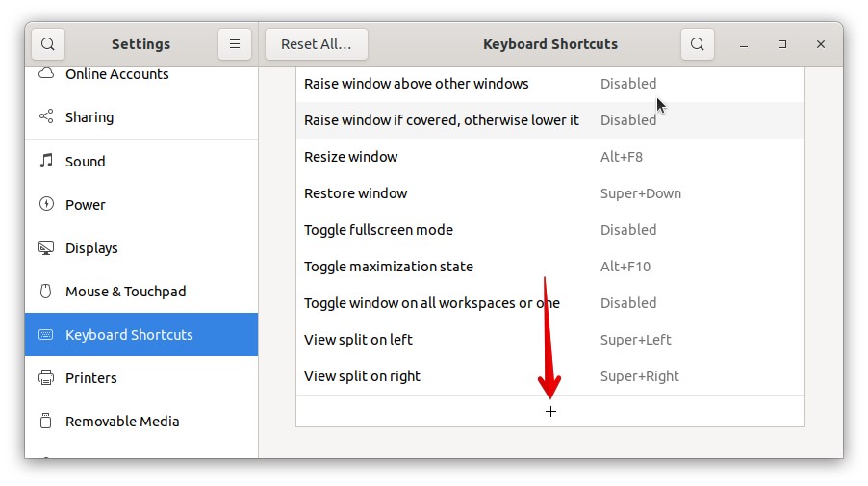The image size is (868, 486).
Task: Open the Settings hamburger menu
Action: pos(235,44)
